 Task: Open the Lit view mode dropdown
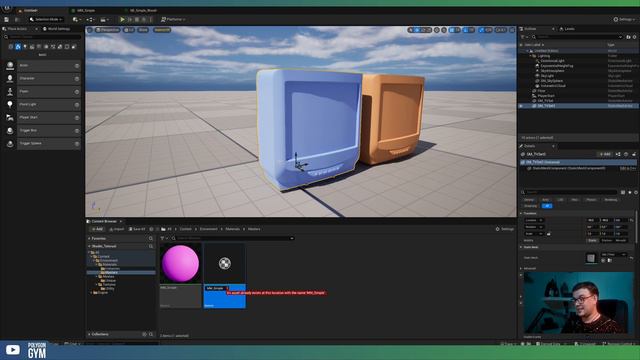coord(129,30)
